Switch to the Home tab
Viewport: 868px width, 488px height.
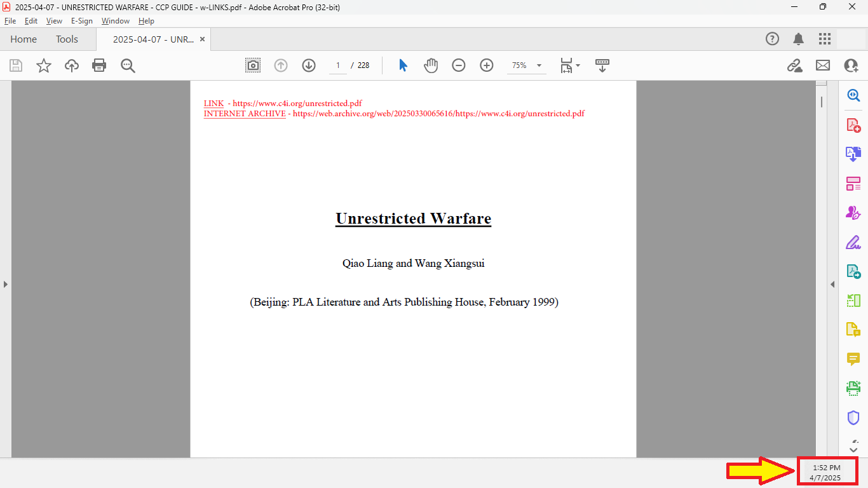(24, 39)
